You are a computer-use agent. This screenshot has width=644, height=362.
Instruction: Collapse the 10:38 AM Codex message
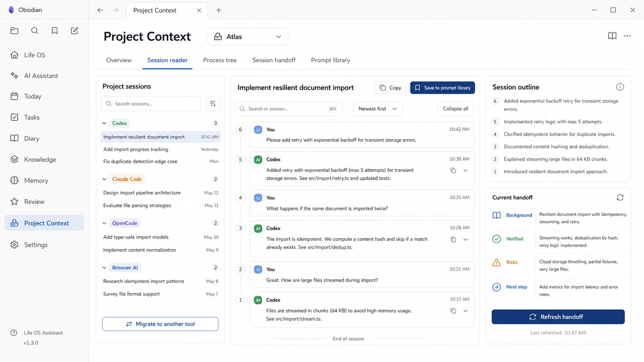coord(466,171)
